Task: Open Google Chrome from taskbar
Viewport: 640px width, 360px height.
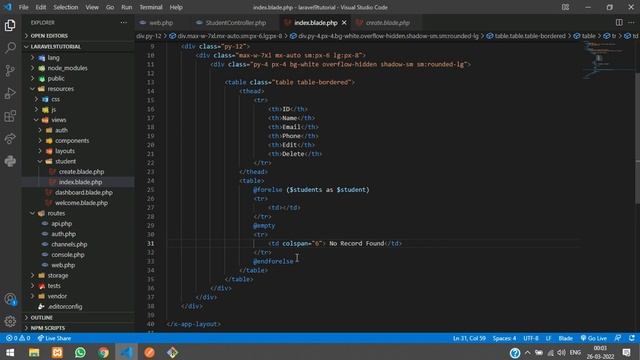Action: point(104,353)
